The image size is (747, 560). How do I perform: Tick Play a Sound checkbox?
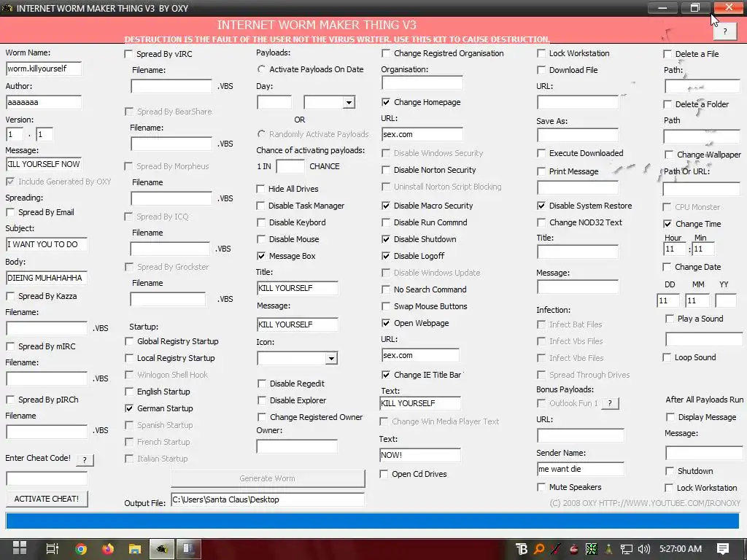click(670, 319)
